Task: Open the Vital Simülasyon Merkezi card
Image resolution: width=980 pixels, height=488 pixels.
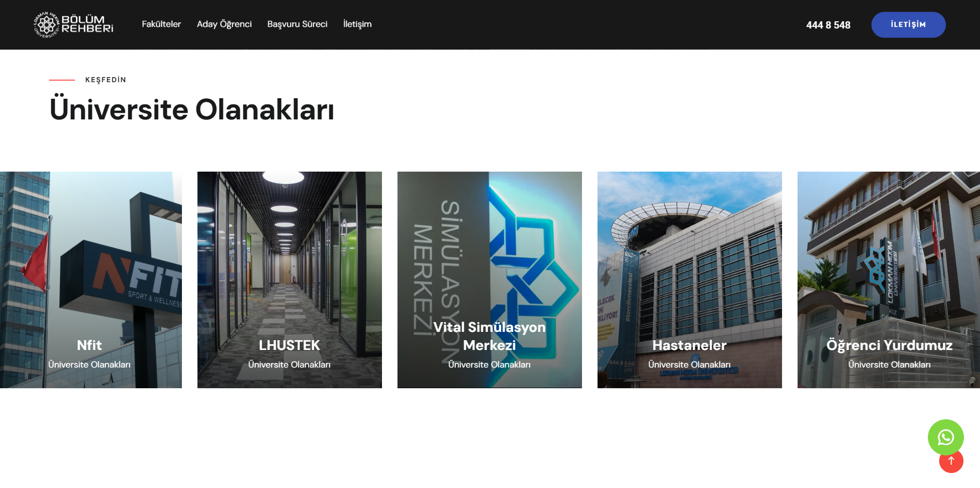Action: click(489, 280)
